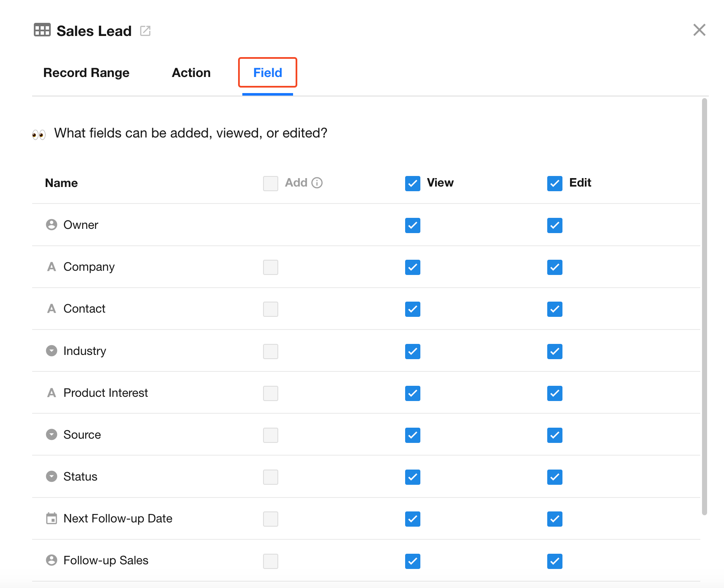Click the Owner member field icon

click(52, 225)
